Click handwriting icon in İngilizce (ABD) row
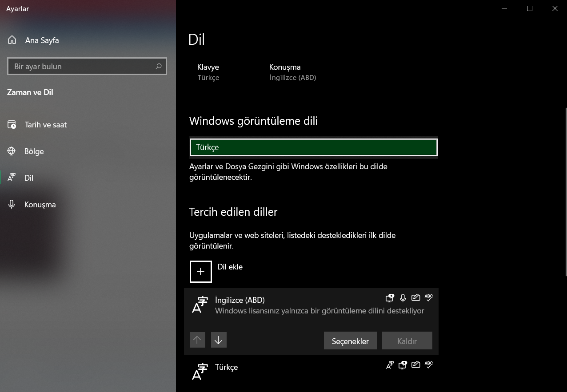567x392 pixels. (x=415, y=297)
